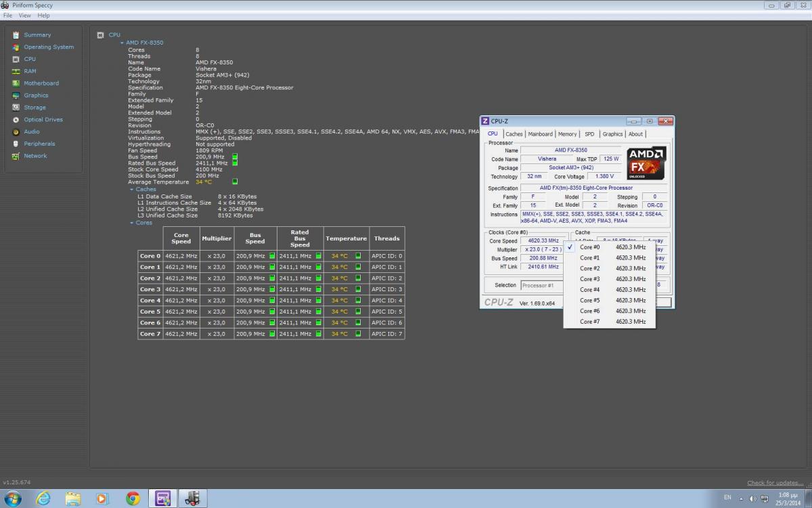Screen dimensions: 812x508
Task: Click the green Rated Bus Speed graph indicator
Action: pos(235,163)
